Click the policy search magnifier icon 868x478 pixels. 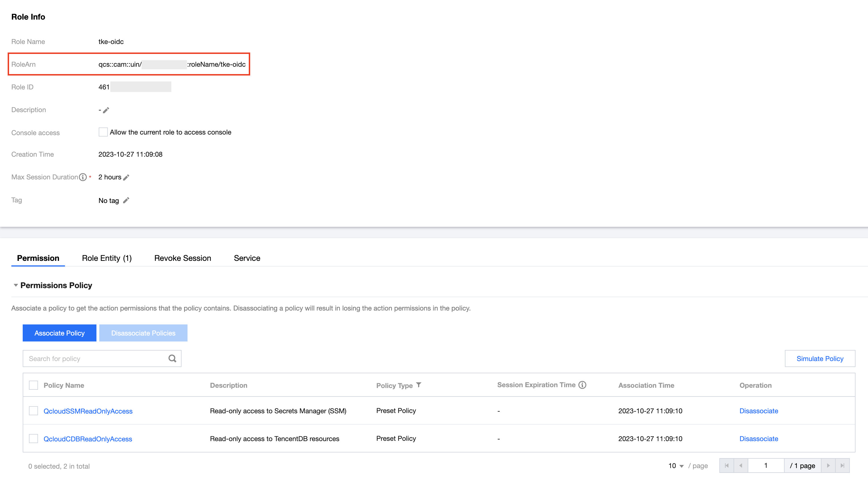pos(172,359)
